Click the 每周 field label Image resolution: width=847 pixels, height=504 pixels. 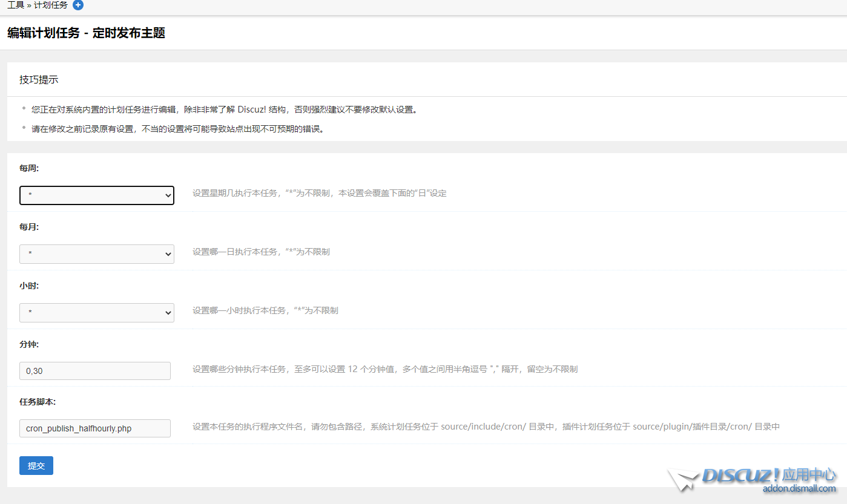pos(29,168)
